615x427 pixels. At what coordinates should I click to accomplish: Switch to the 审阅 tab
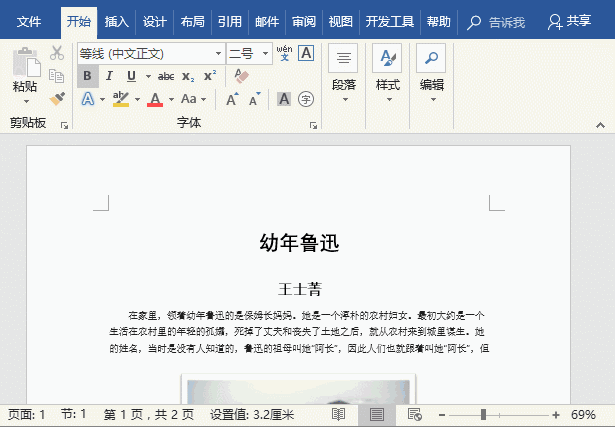tap(304, 22)
